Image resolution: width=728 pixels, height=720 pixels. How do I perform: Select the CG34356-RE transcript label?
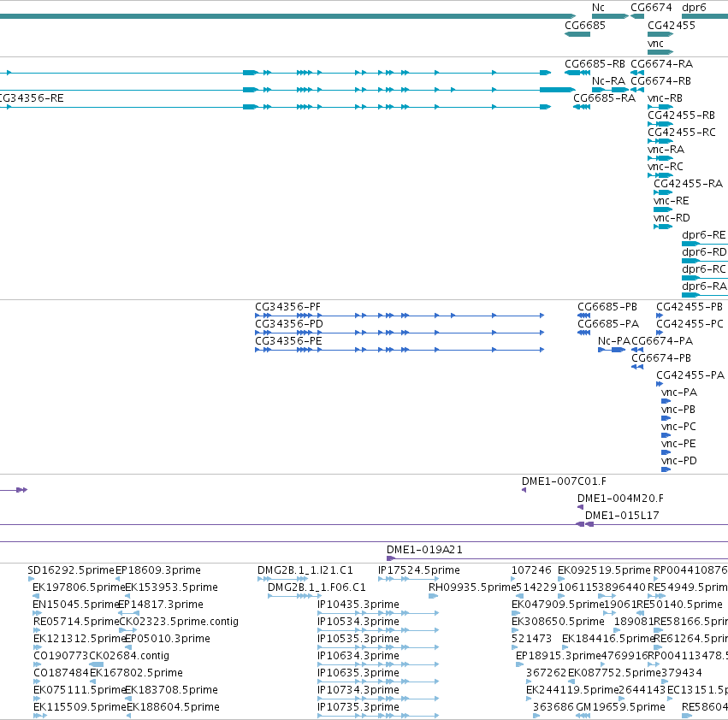pos(32,98)
